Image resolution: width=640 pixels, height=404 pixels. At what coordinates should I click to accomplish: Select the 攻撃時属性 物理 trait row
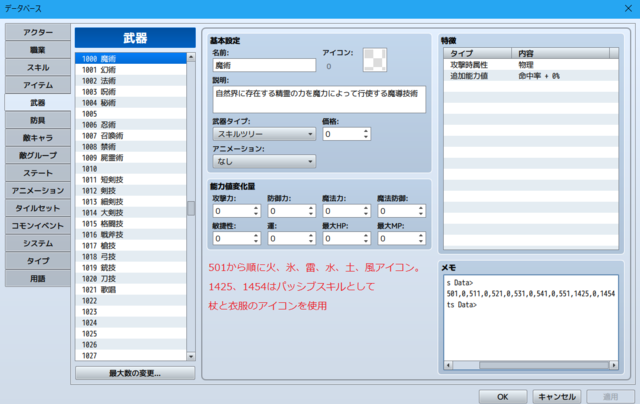[531, 65]
